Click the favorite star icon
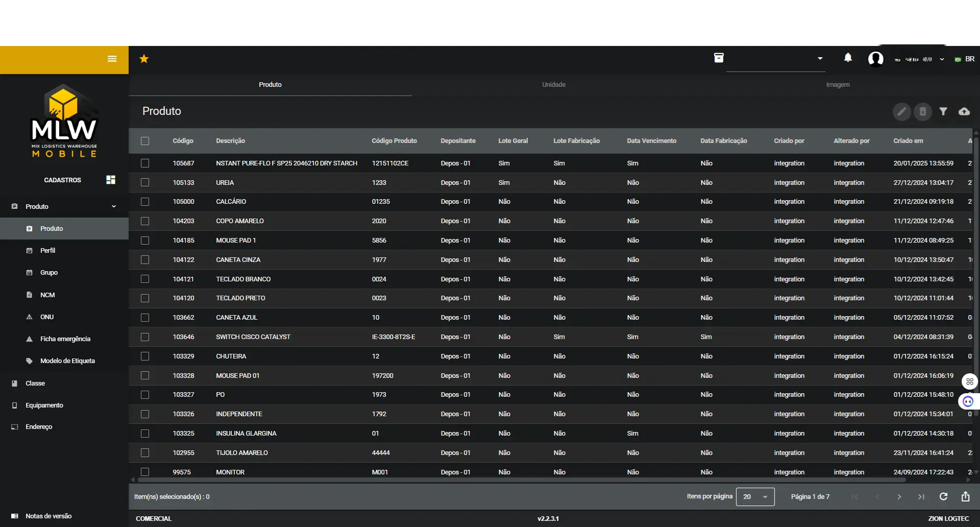Image resolution: width=980 pixels, height=527 pixels. coord(144,59)
